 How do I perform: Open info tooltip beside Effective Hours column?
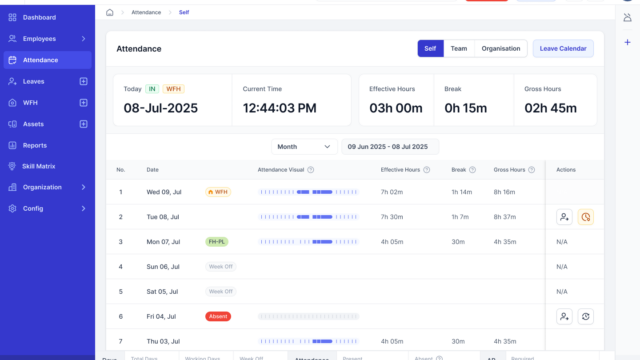click(427, 170)
